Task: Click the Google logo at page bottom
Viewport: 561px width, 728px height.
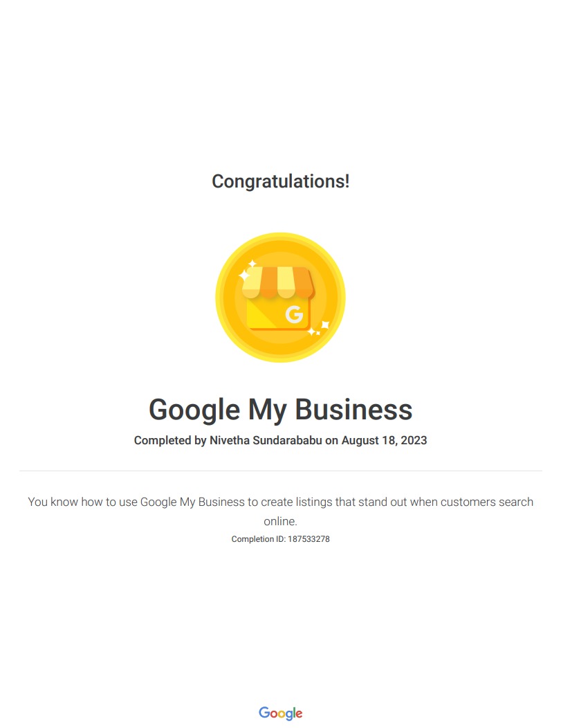Action: click(x=280, y=713)
